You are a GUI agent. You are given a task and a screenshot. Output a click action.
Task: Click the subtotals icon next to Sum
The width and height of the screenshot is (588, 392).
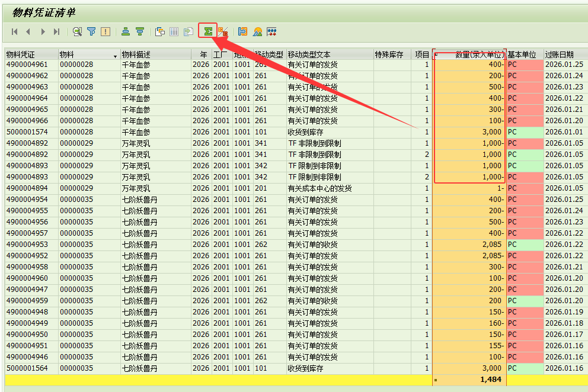[222, 31]
